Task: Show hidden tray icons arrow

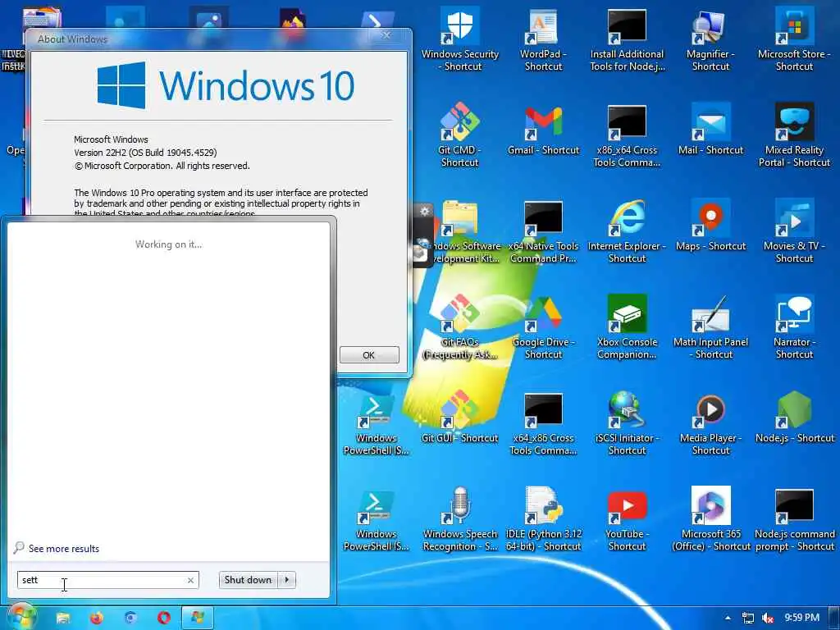Action: pyautogui.click(x=728, y=618)
